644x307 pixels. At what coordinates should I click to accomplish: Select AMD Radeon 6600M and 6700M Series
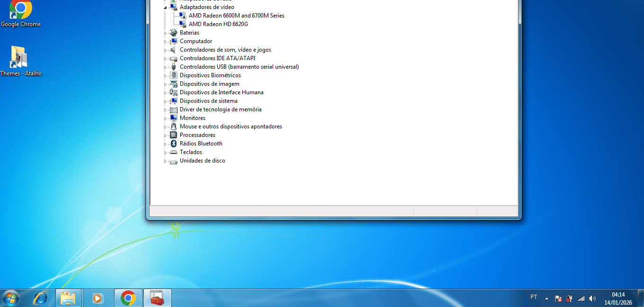click(x=236, y=16)
